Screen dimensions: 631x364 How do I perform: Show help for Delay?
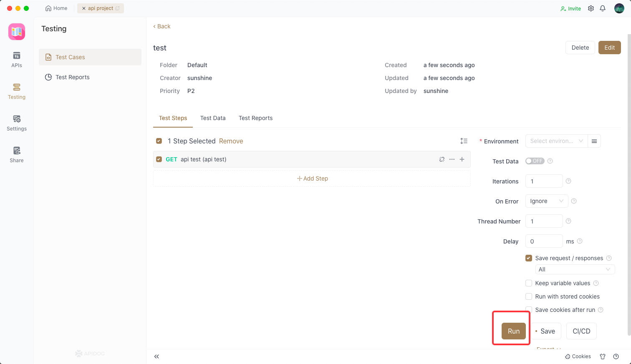tap(580, 241)
